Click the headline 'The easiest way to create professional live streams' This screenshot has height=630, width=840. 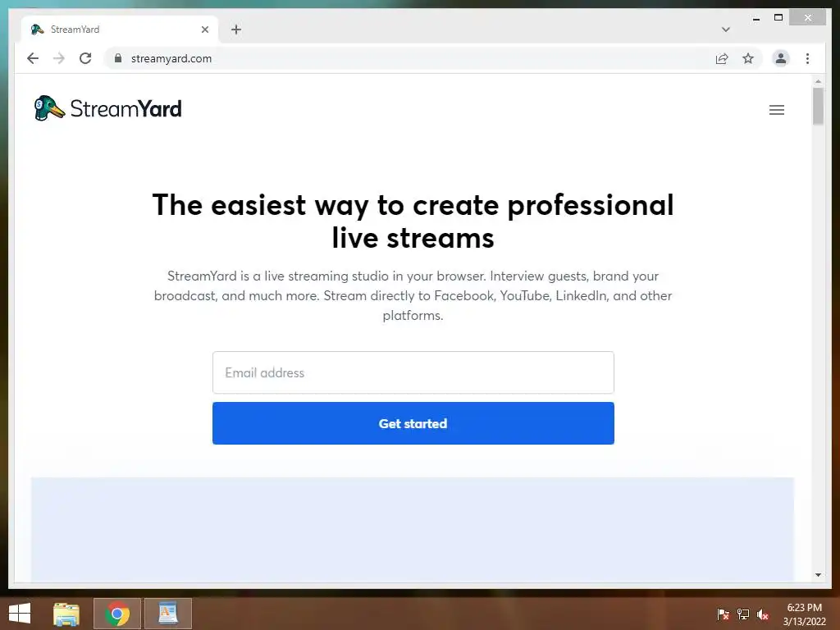pos(413,221)
